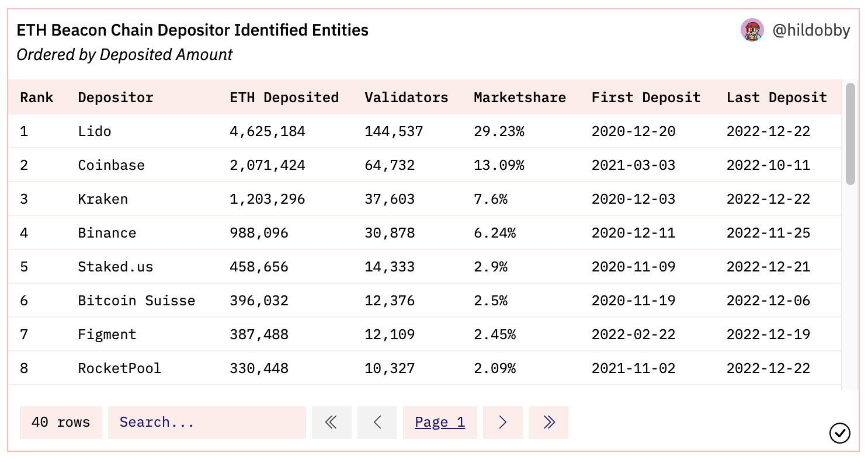Click the 2020-12-20 first deposit date
The image size is (868, 460).
click(x=633, y=131)
